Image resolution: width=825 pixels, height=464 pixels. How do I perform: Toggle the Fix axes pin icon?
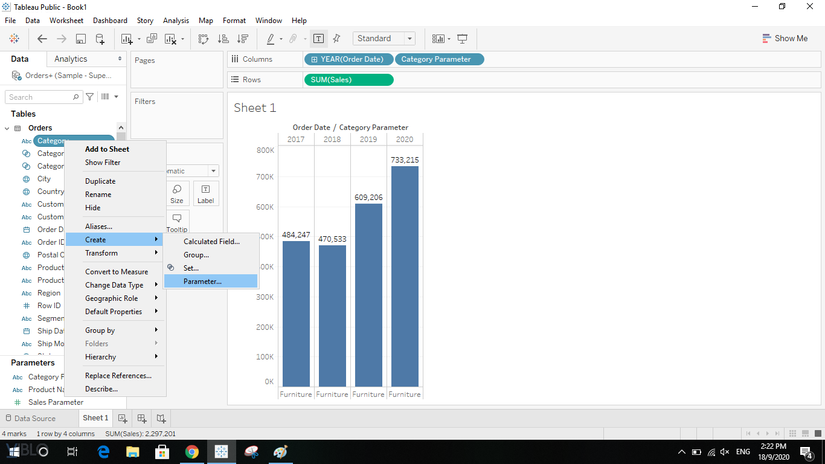[336, 39]
